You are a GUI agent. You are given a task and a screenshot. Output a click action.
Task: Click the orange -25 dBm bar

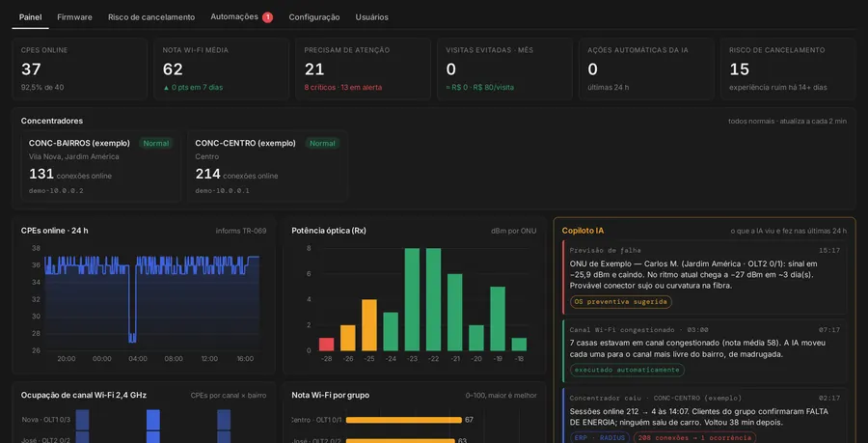point(369,325)
